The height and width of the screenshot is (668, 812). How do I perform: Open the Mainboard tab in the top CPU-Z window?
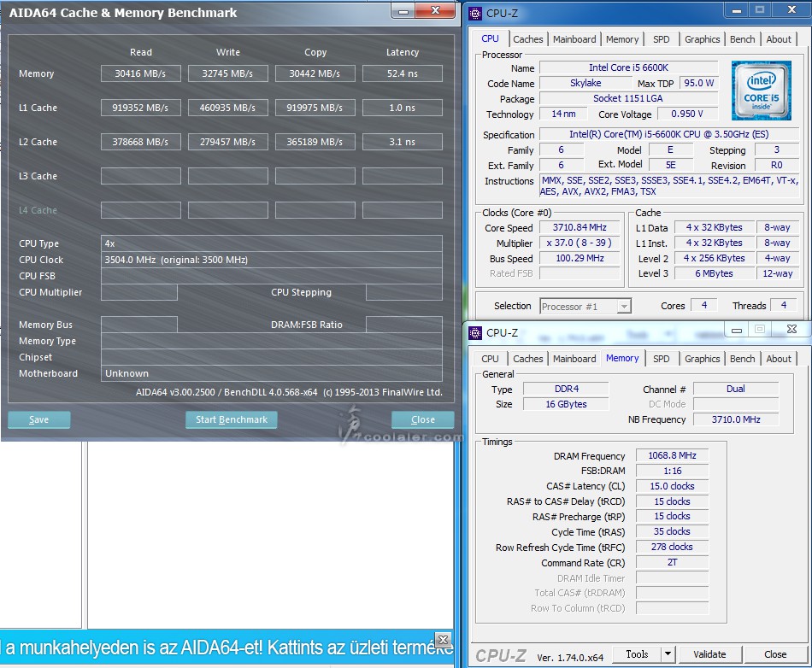[x=574, y=39]
